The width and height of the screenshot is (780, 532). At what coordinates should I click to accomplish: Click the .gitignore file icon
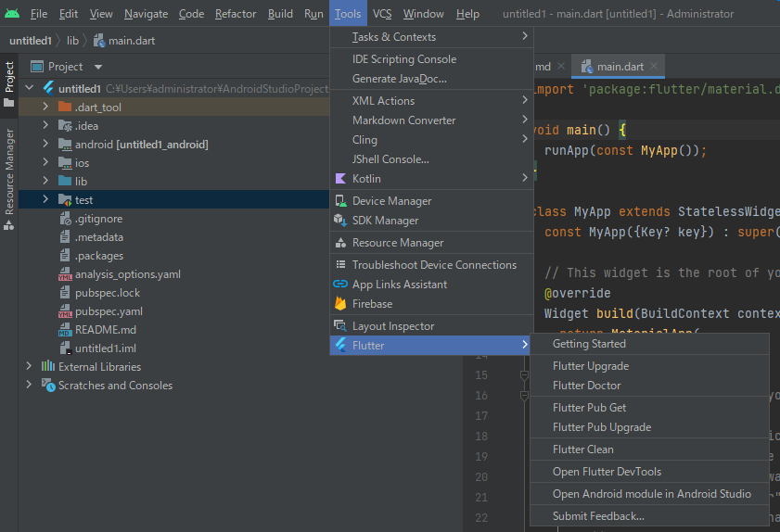click(65, 219)
